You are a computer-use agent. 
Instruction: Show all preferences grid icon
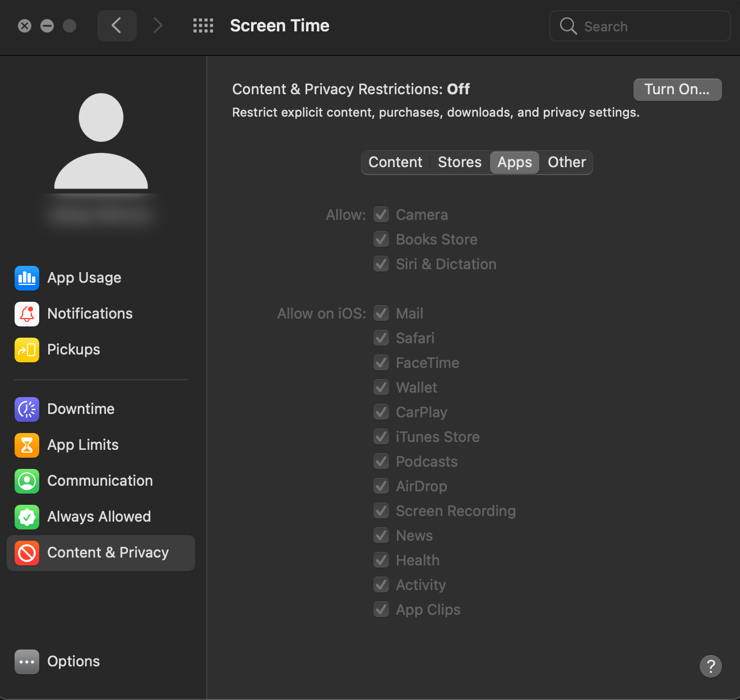point(203,26)
